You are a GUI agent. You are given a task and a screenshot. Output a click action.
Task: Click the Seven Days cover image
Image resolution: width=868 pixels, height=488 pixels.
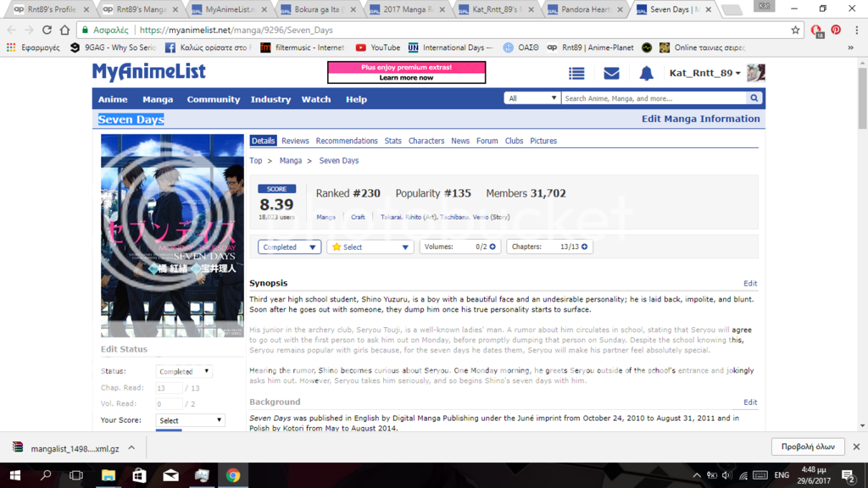coord(172,236)
